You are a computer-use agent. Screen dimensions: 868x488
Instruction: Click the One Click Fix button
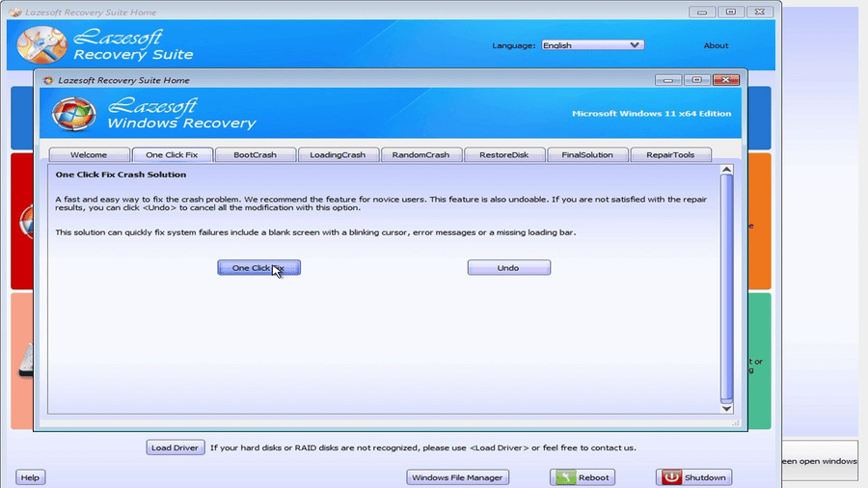(x=258, y=268)
